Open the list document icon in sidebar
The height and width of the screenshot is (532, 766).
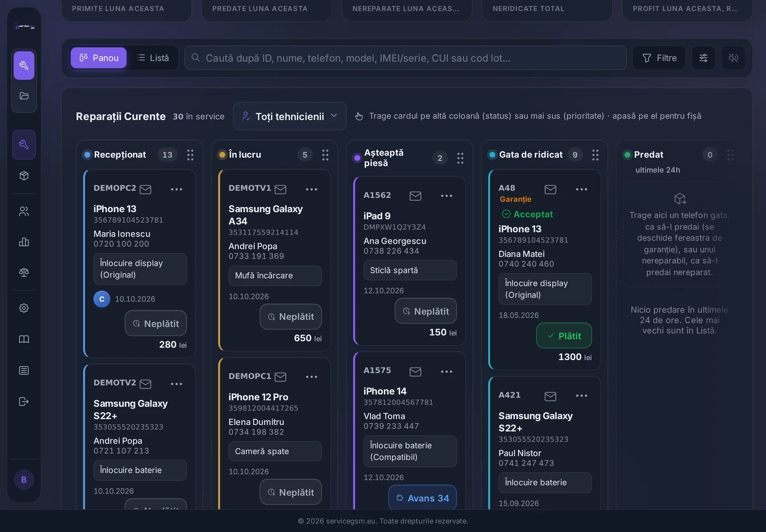pos(24,370)
